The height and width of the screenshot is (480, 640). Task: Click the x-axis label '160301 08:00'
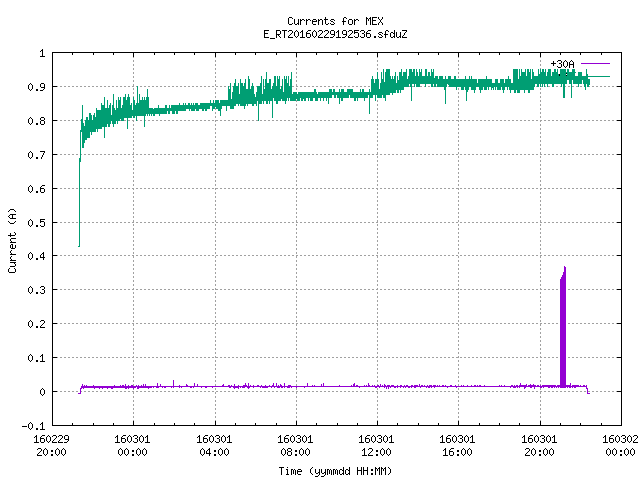295,445
